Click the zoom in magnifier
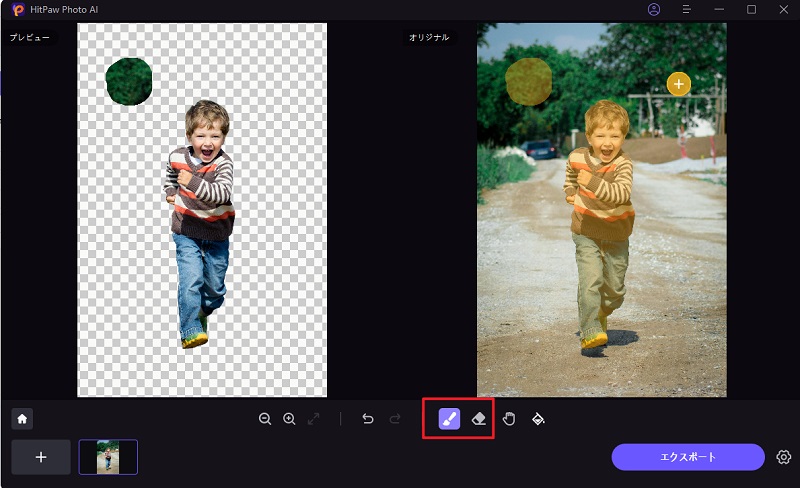Screen dimensions: 800x488 point(289,419)
